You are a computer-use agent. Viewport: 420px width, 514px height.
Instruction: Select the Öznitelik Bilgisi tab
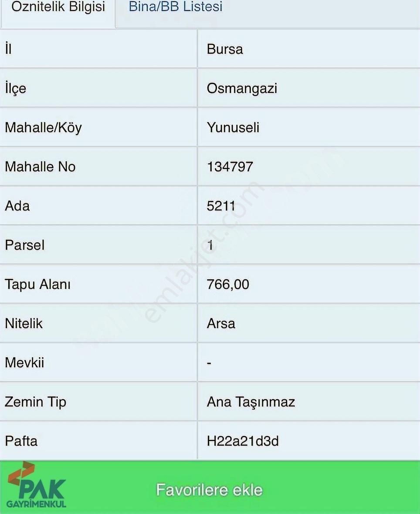coord(58,7)
